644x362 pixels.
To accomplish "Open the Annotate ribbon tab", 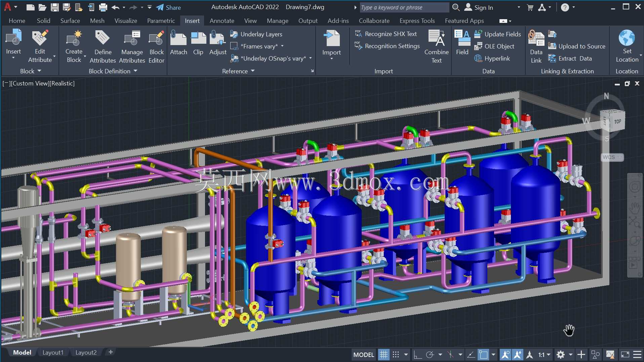I will [x=222, y=21].
